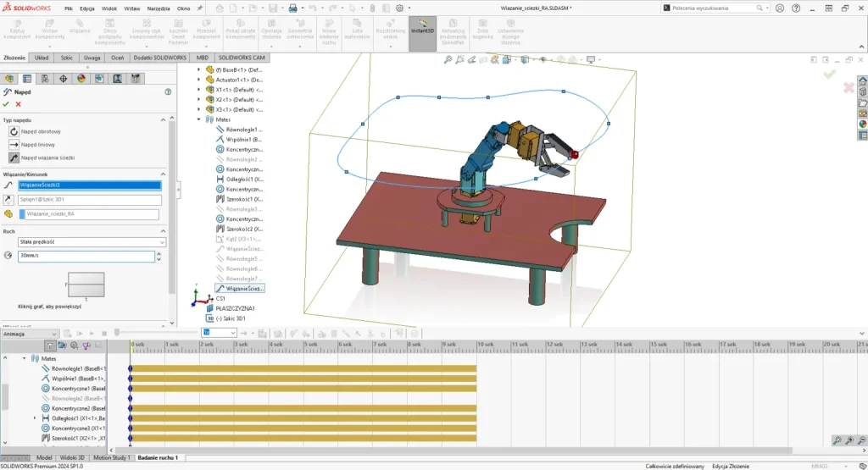Open the Narzędzia menu
Screen dimensions: 868x470
(x=159, y=8)
